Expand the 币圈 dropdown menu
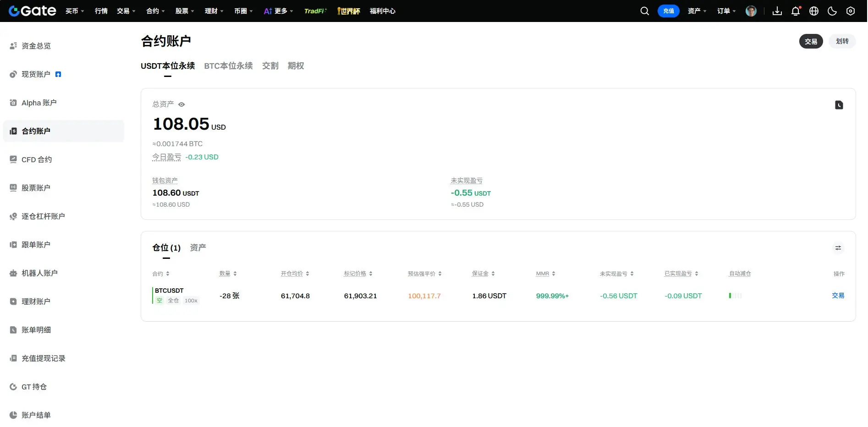 coord(243,11)
